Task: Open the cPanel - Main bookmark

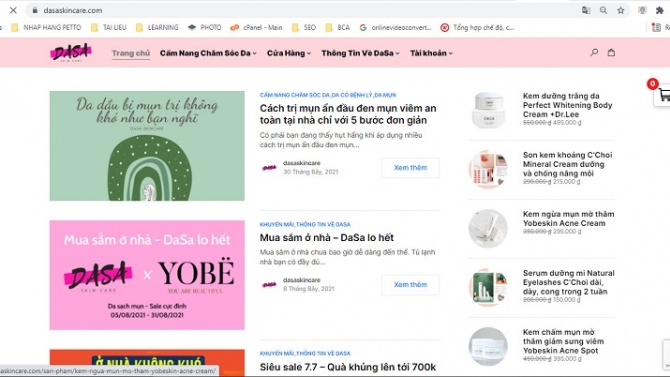Action: [256, 27]
